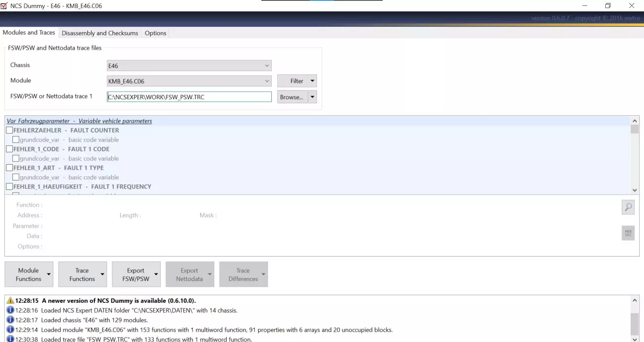Toggle FEHLER_1_ART fault 1 type checkbox

coord(9,168)
